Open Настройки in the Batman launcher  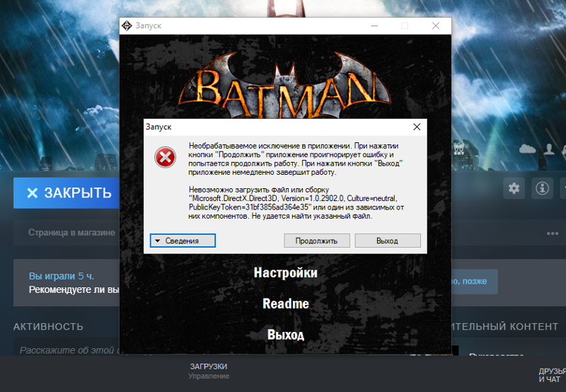click(286, 273)
